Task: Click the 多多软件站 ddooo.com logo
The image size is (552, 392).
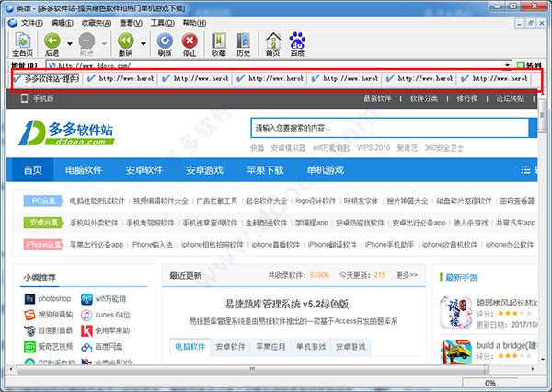Action: (x=66, y=133)
